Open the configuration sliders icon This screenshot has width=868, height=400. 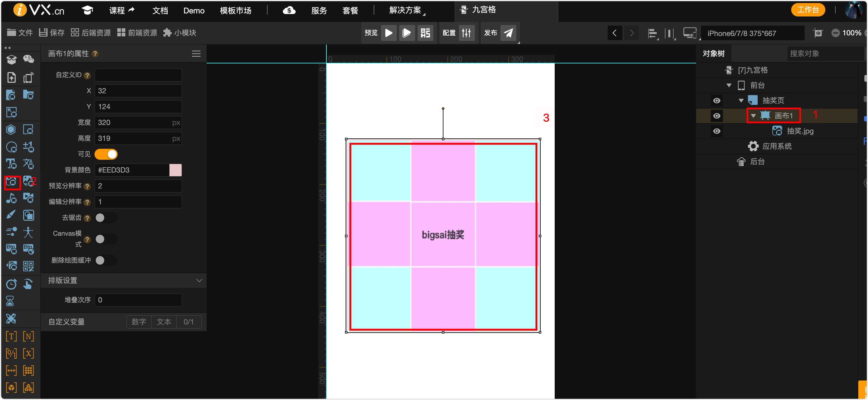(466, 33)
